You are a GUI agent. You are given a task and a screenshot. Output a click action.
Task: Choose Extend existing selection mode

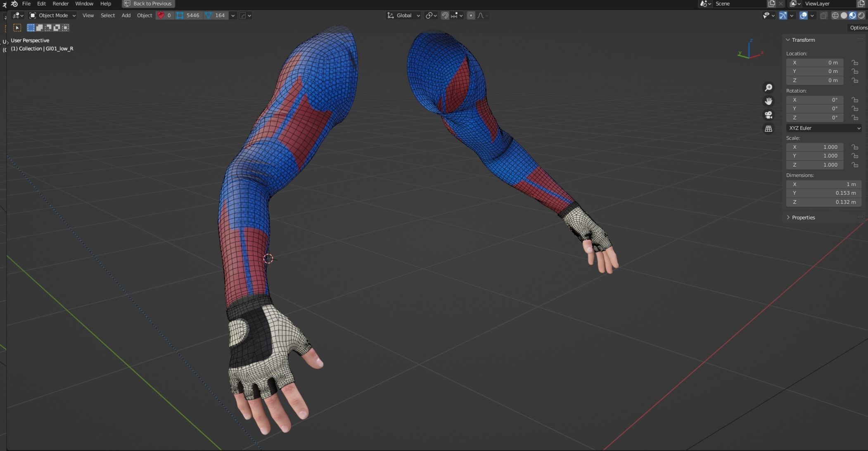(x=40, y=28)
